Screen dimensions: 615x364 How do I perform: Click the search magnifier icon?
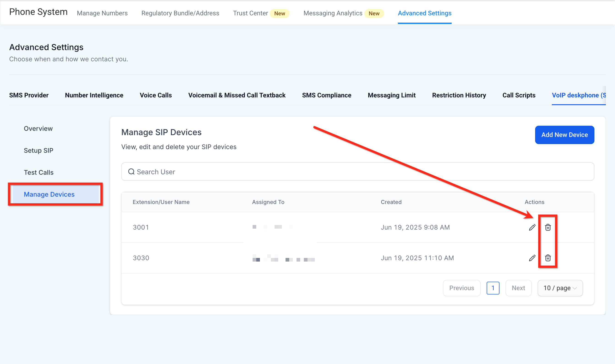[x=131, y=172]
